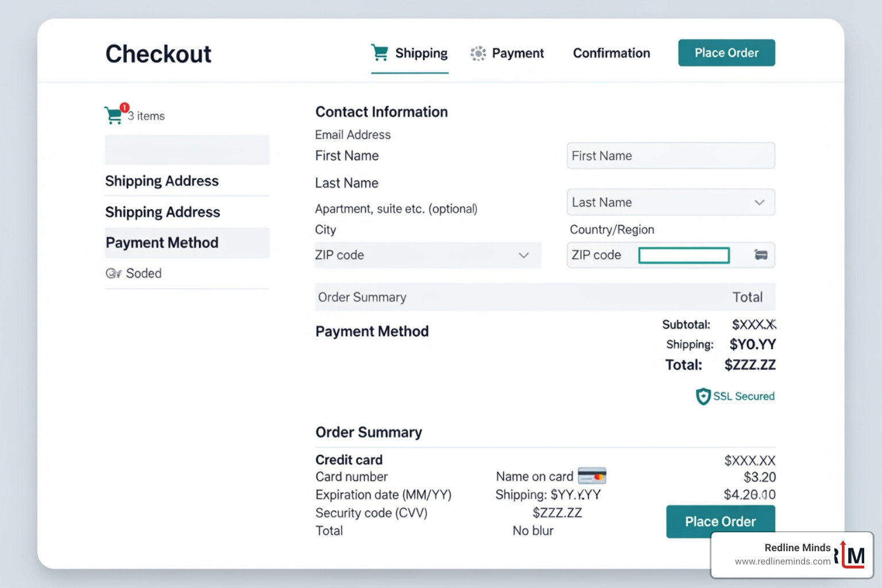The height and width of the screenshot is (588, 882).
Task: Click the First Name input field
Action: point(671,156)
